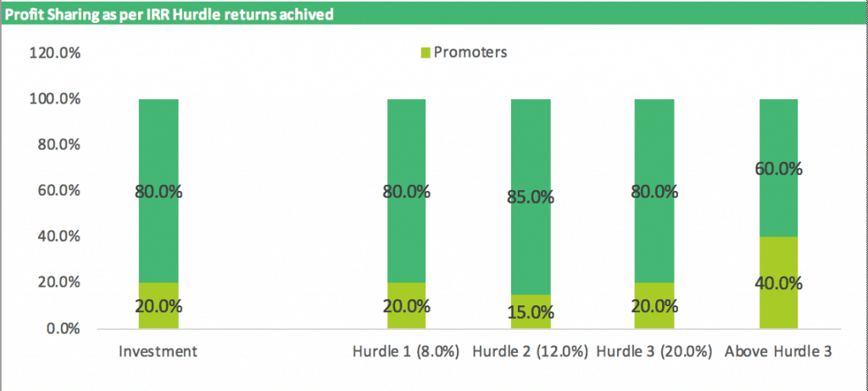The height and width of the screenshot is (391, 868).
Task: Select Hurdle 3 bar's 20.0% segment
Action: (x=654, y=305)
